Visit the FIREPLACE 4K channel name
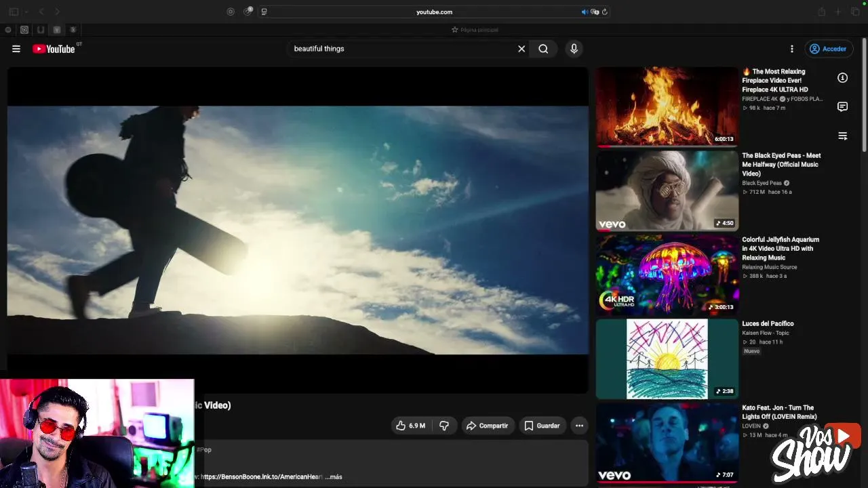The height and width of the screenshot is (488, 868). point(759,99)
